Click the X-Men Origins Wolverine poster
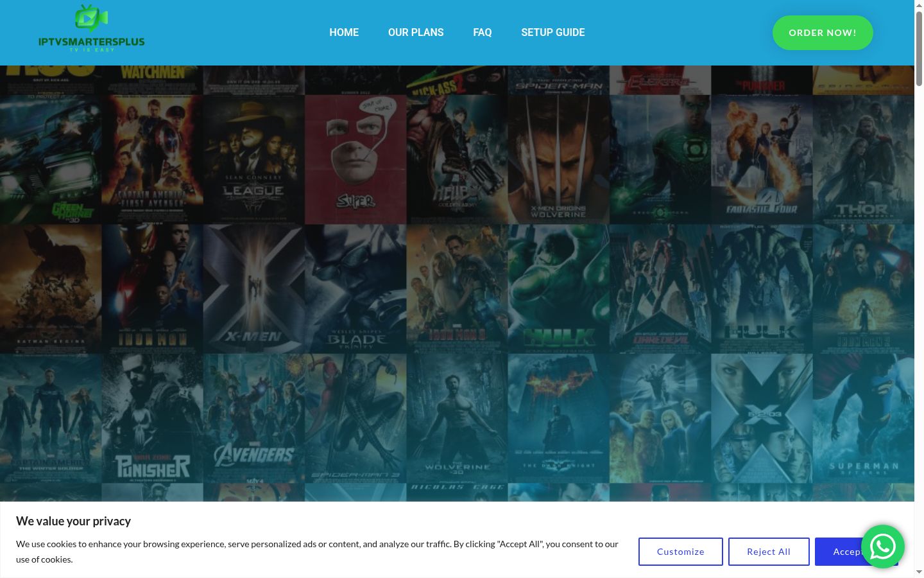This screenshot has height=578, width=924. 558,159
